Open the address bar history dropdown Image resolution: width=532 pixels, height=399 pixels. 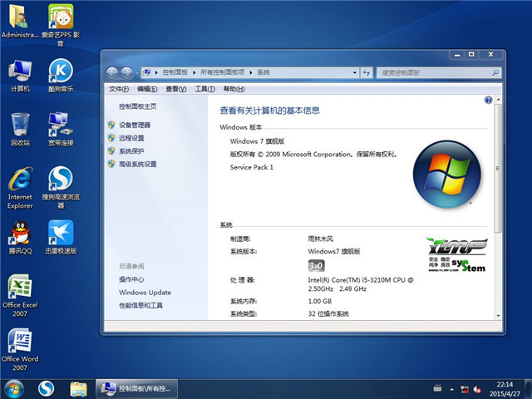tap(355, 72)
